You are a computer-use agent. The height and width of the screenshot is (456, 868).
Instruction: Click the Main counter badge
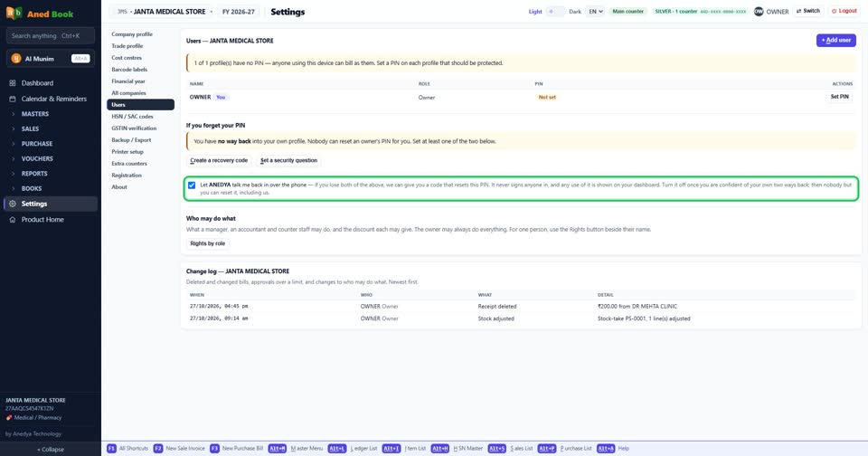[627, 11]
